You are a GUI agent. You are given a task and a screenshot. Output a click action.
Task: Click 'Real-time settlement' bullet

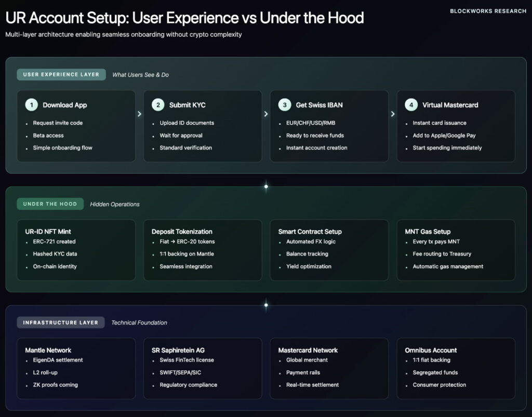point(312,385)
